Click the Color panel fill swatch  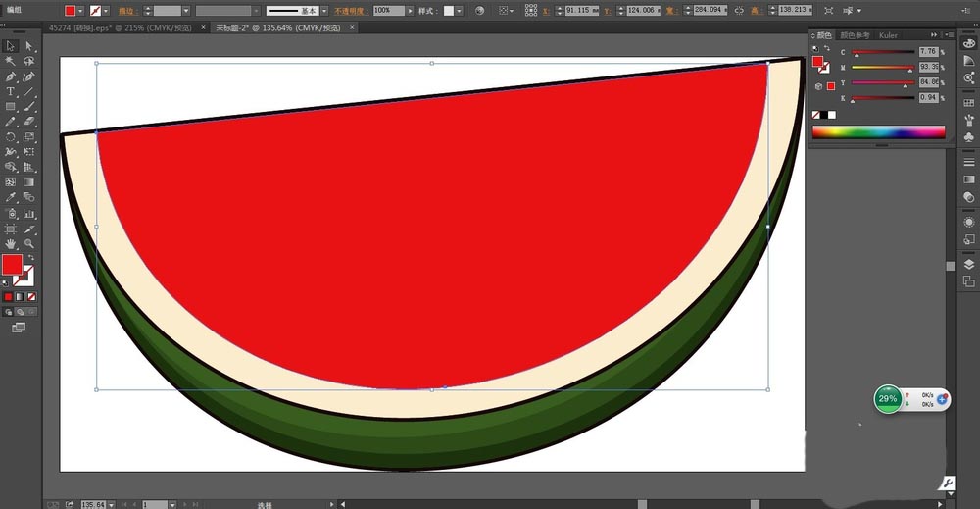pyautogui.click(x=817, y=61)
